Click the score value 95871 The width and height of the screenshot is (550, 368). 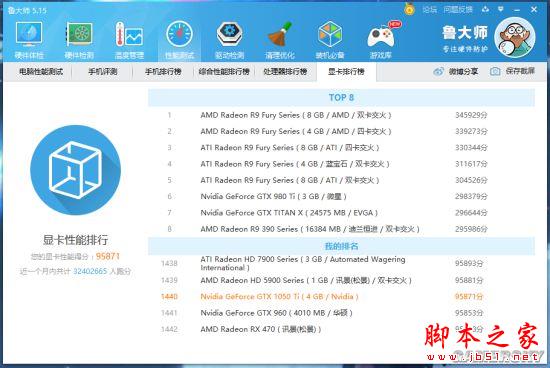coord(108,256)
